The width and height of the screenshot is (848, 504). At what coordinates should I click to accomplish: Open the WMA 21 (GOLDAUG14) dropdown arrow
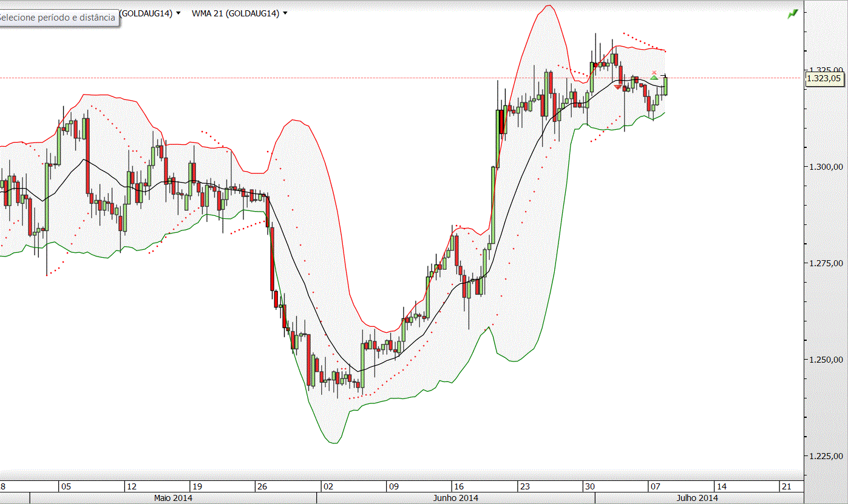pyautogui.click(x=285, y=13)
